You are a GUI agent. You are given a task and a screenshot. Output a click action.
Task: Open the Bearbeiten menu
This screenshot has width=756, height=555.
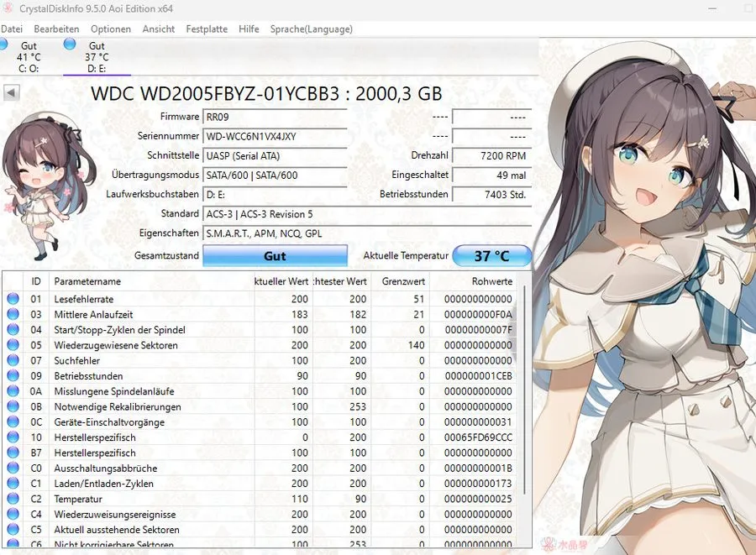56,29
